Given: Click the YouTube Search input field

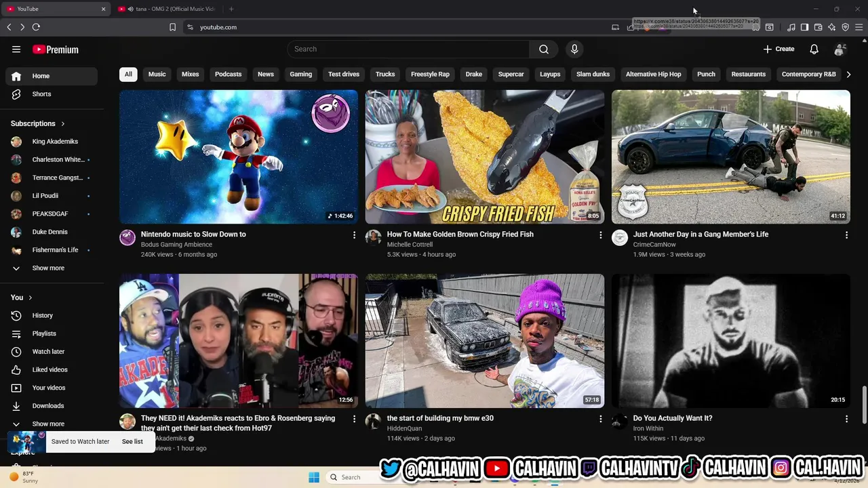Looking at the screenshot, I should click(x=408, y=49).
